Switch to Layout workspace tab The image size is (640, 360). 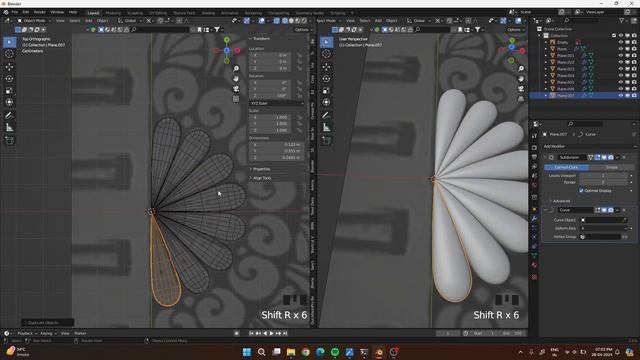pos(93,13)
